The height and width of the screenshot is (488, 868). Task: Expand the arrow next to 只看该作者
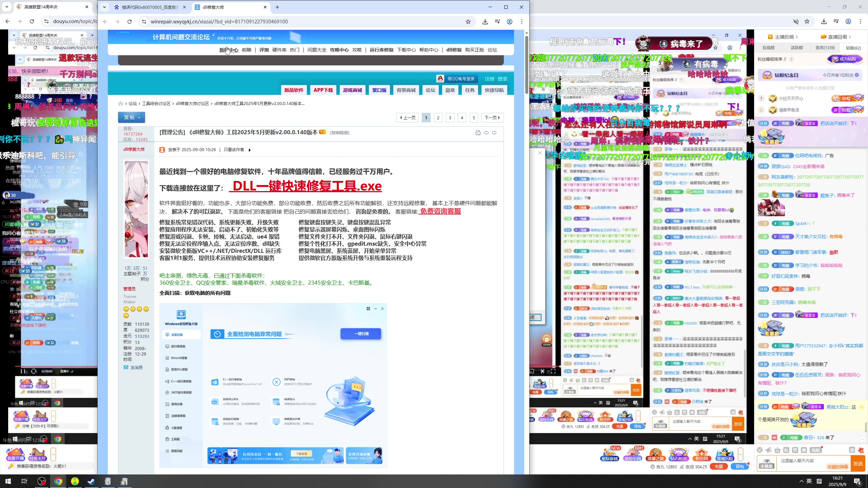coord(250,150)
